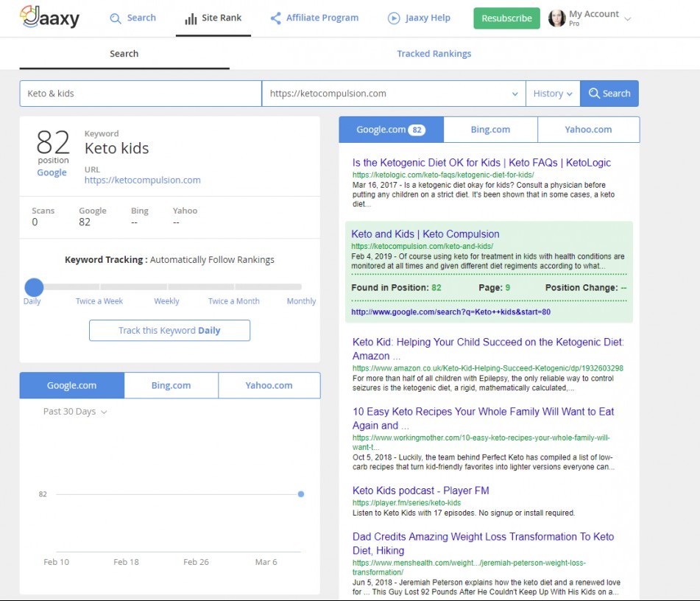The width and height of the screenshot is (700, 601).
Task: Click the player.fm/series/keto-kids URL
Action: [x=406, y=503]
